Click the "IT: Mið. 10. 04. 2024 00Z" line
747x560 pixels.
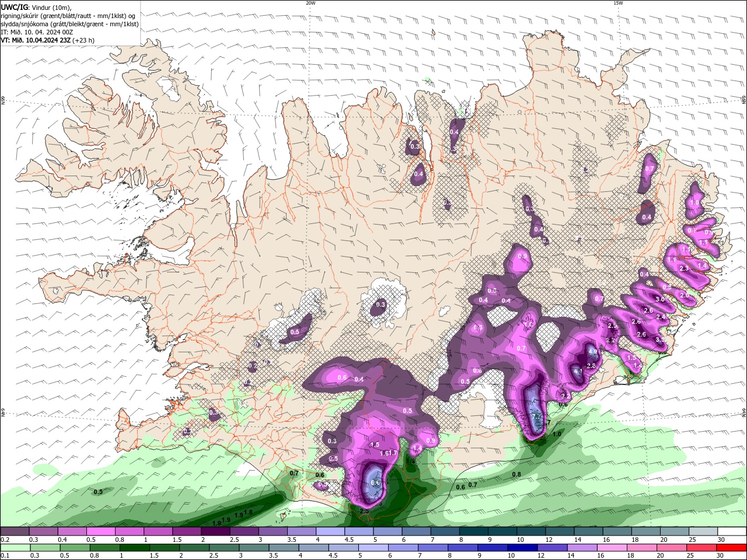click(37, 32)
